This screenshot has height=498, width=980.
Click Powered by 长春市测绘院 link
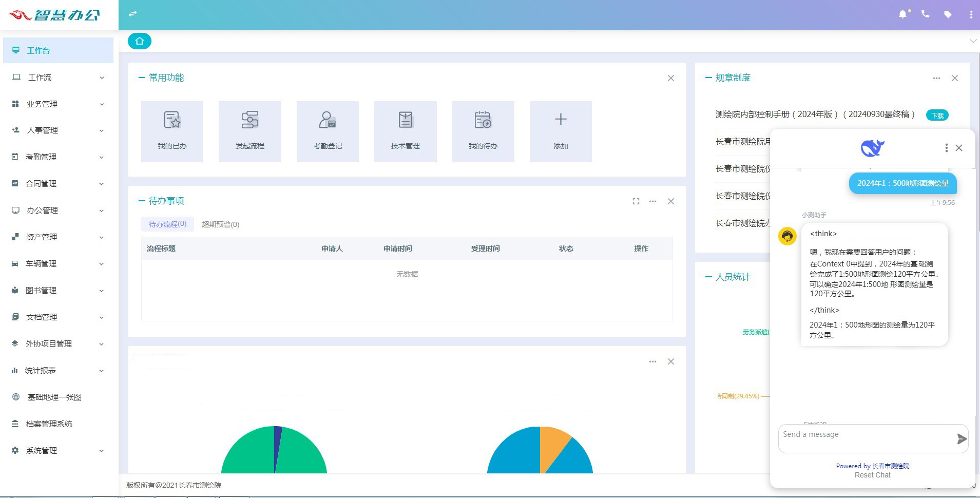coord(872,466)
